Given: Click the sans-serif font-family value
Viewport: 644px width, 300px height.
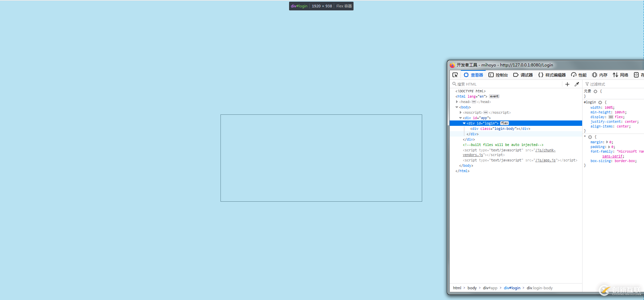Looking at the screenshot, I should [612, 156].
